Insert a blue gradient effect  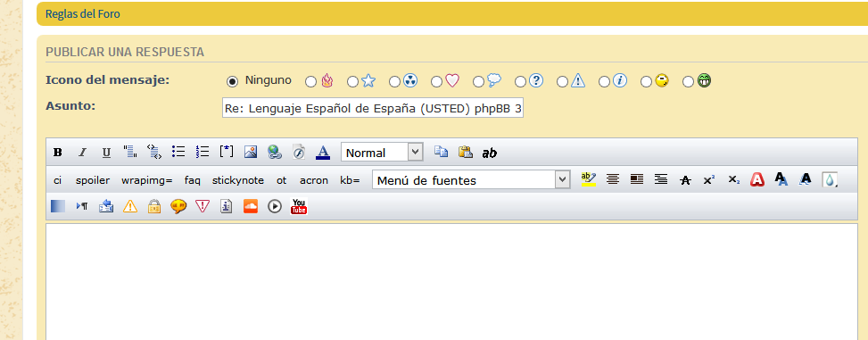click(x=58, y=206)
